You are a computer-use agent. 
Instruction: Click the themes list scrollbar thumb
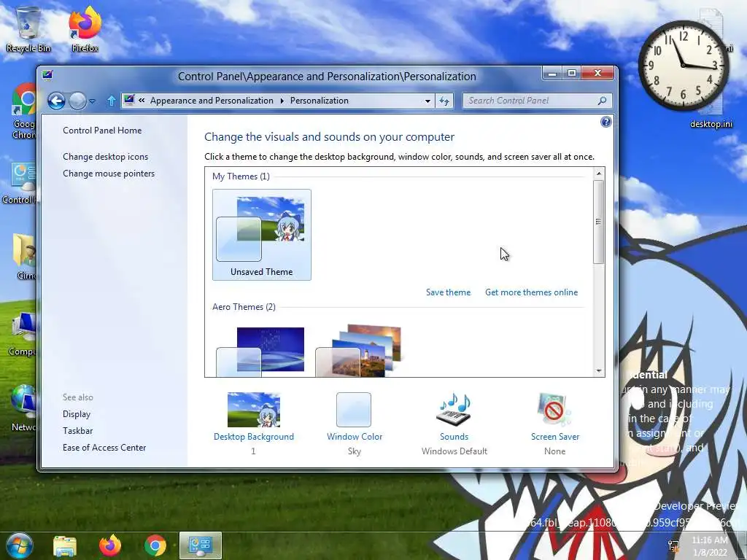tap(599, 222)
